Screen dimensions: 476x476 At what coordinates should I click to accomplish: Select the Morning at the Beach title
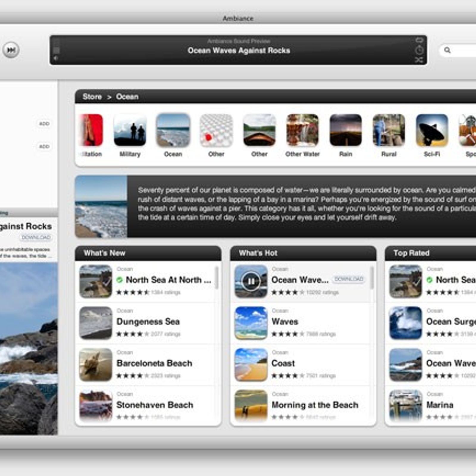pyautogui.click(x=315, y=405)
